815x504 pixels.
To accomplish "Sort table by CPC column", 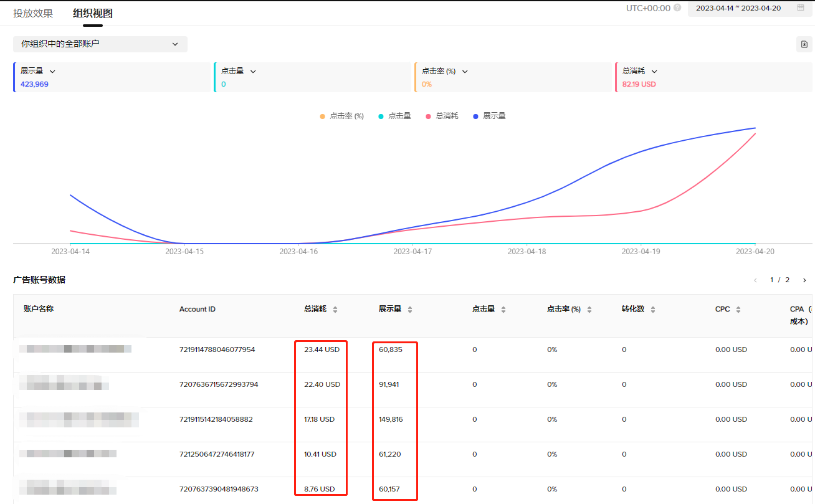I will 738,310.
